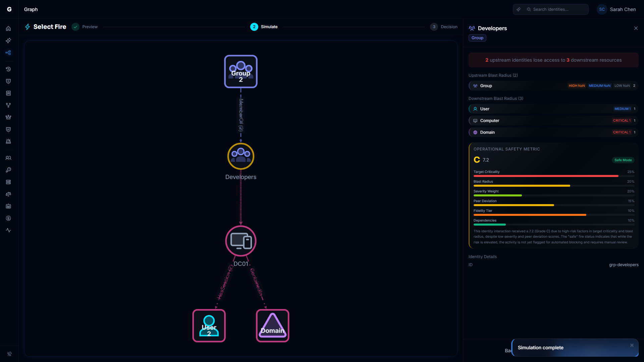Toggle Safe Mode in the safety metric panel
Screen dimensions: 644x362
[x=623, y=160]
